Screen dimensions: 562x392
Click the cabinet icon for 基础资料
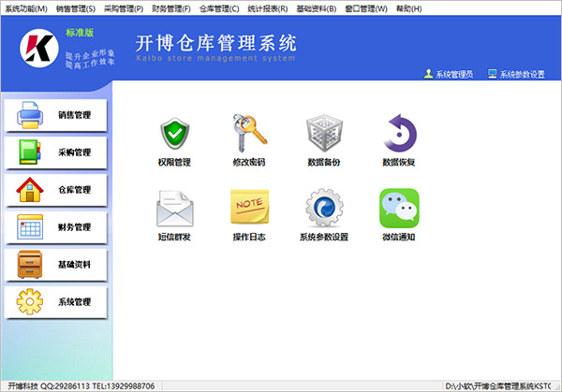point(30,264)
